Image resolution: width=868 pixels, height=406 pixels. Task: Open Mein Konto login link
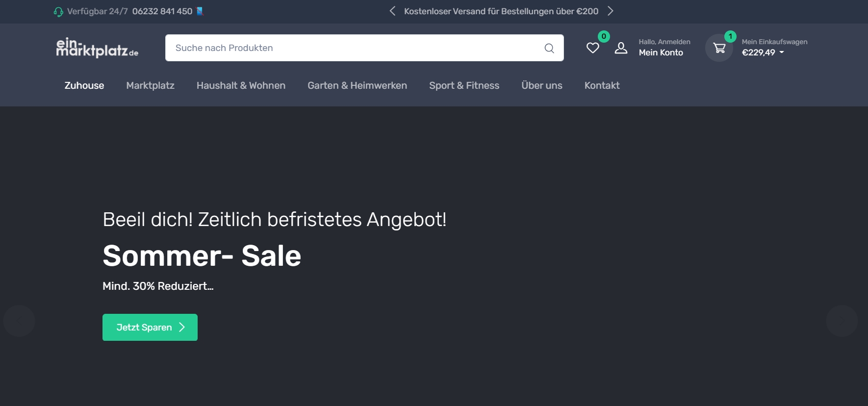click(x=661, y=52)
